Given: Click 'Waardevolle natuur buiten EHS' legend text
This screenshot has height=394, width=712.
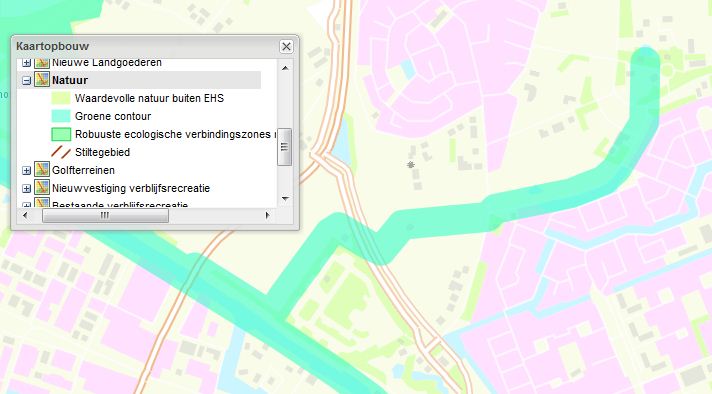Looking at the screenshot, I should (x=149, y=98).
